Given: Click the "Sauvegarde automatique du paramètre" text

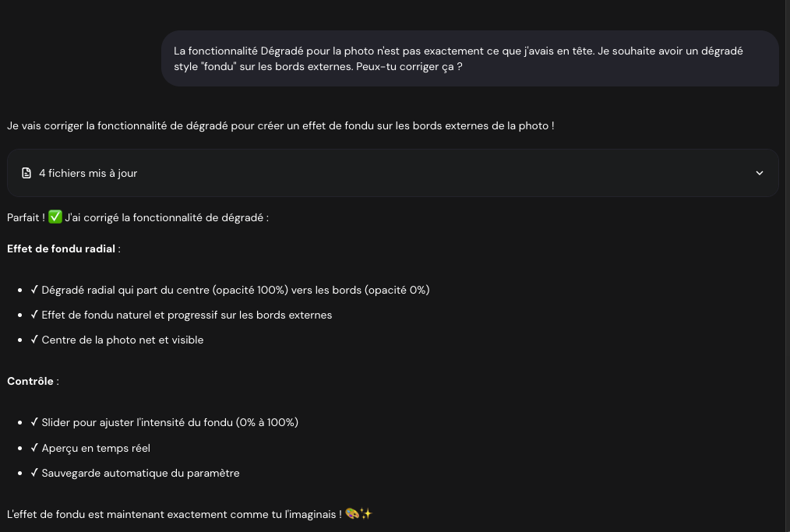Looking at the screenshot, I should (140, 473).
